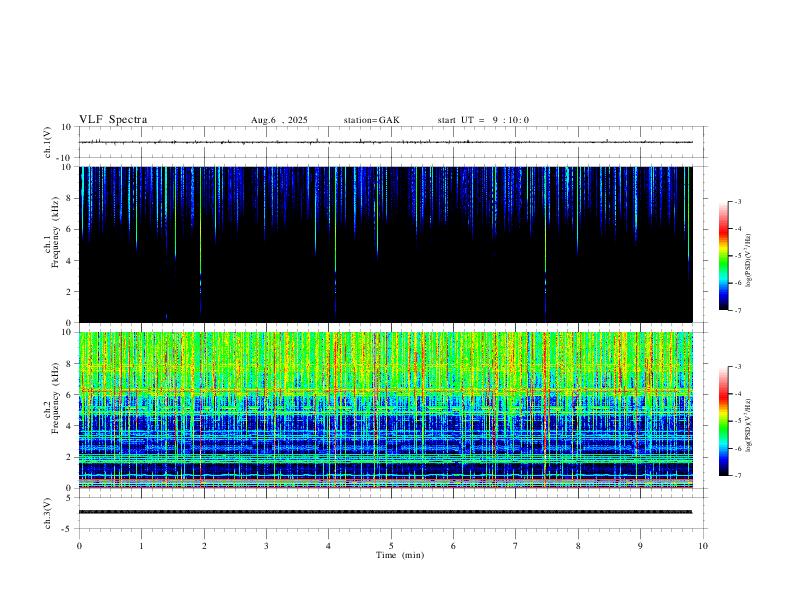Select the ch.2 "Frequency (kHz)" axis label
Viewport: 792px width, 612px height.
pyautogui.click(x=56, y=398)
